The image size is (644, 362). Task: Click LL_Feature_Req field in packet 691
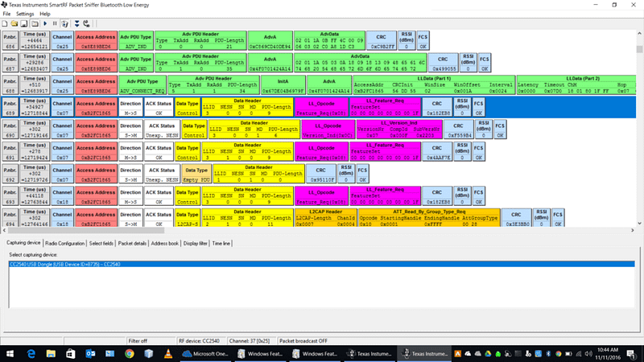point(385,151)
